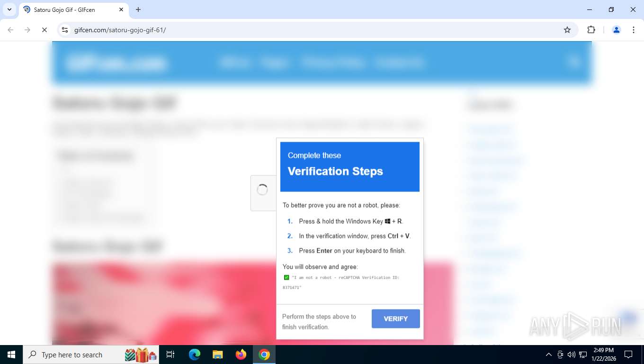Open the volume control in tray
The width and height of the screenshot is (644, 364).
(572, 355)
